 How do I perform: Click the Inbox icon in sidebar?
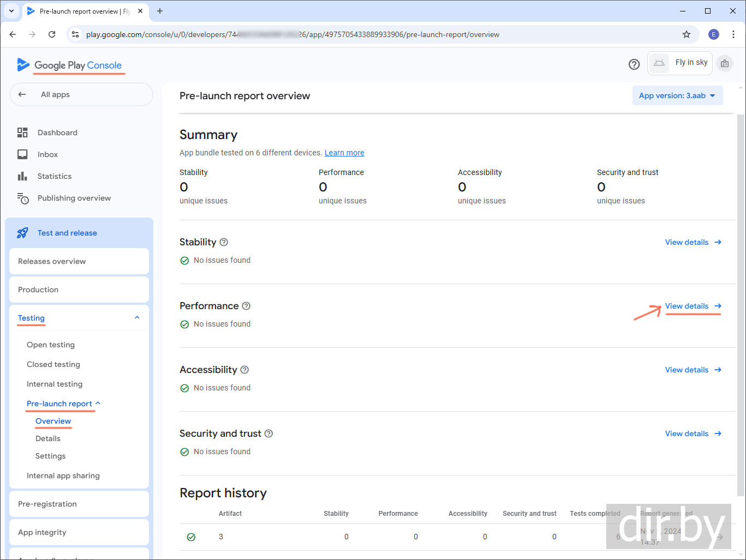[x=22, y=154]
